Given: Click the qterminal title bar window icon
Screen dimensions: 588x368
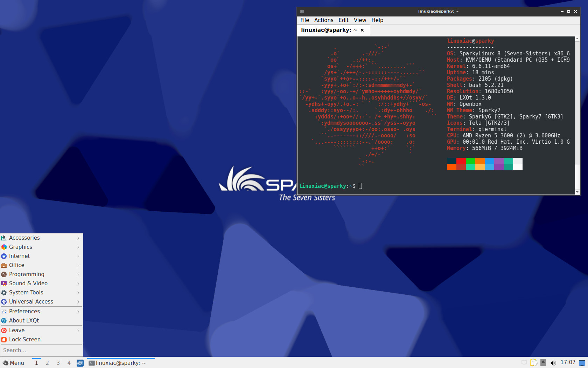Looking at the screenshot, I should coord(302,12).
